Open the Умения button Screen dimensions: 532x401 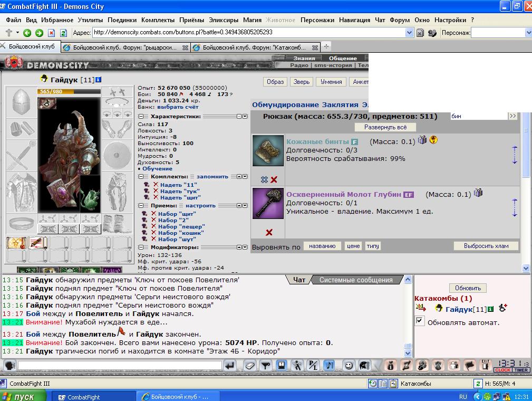[x=331, y=82]
